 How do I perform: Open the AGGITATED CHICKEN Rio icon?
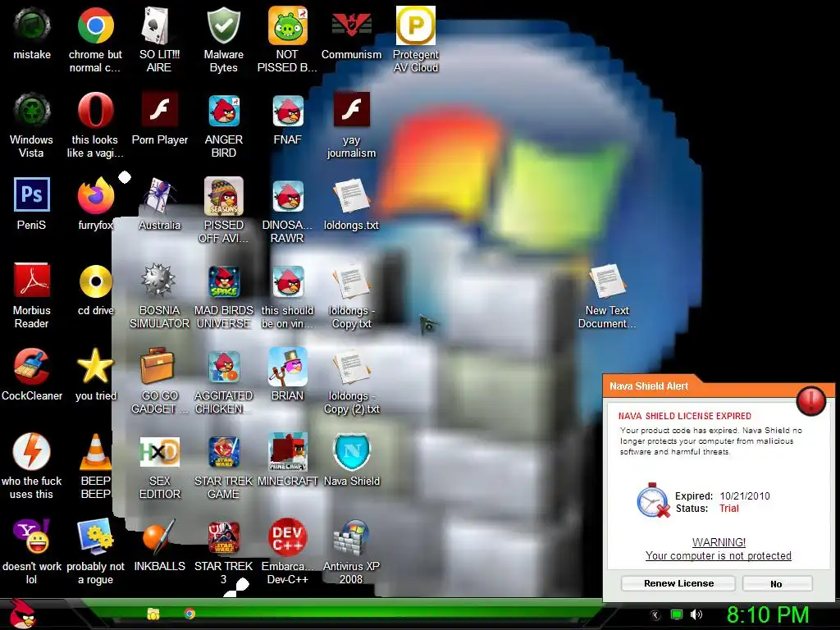click(223, 367)
